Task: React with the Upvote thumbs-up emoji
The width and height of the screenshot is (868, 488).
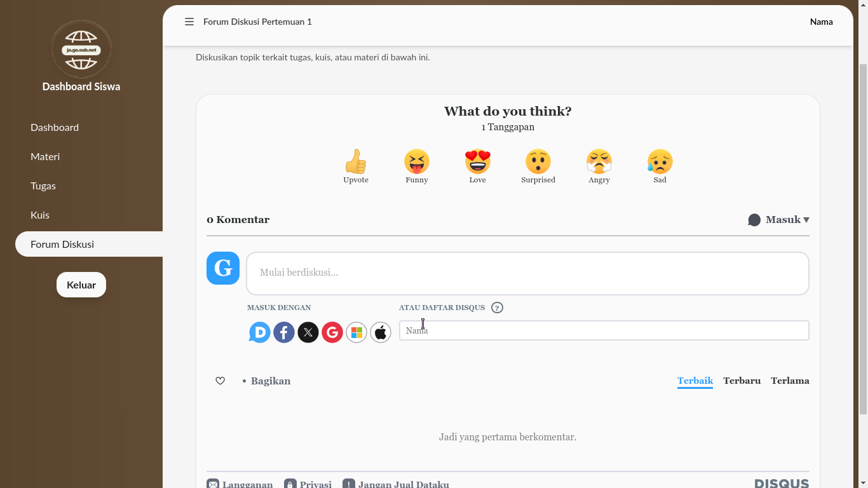Action: 356,162
